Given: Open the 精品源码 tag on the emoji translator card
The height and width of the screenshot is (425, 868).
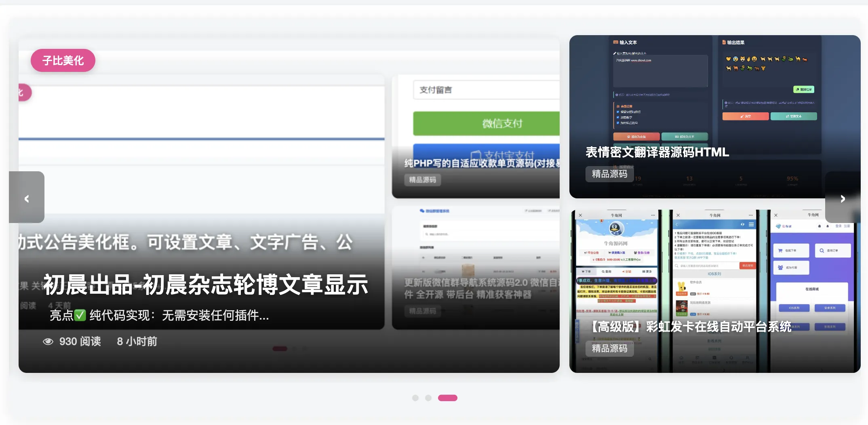Looking at the screenshot, I should click(609, 174).
